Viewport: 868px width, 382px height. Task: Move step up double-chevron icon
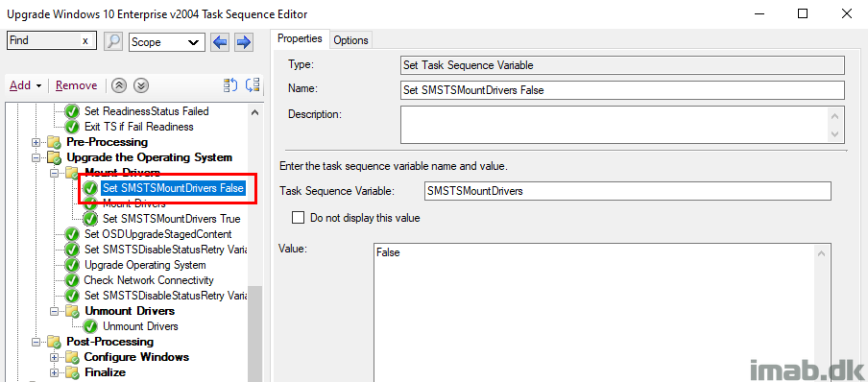click(119, 85)
